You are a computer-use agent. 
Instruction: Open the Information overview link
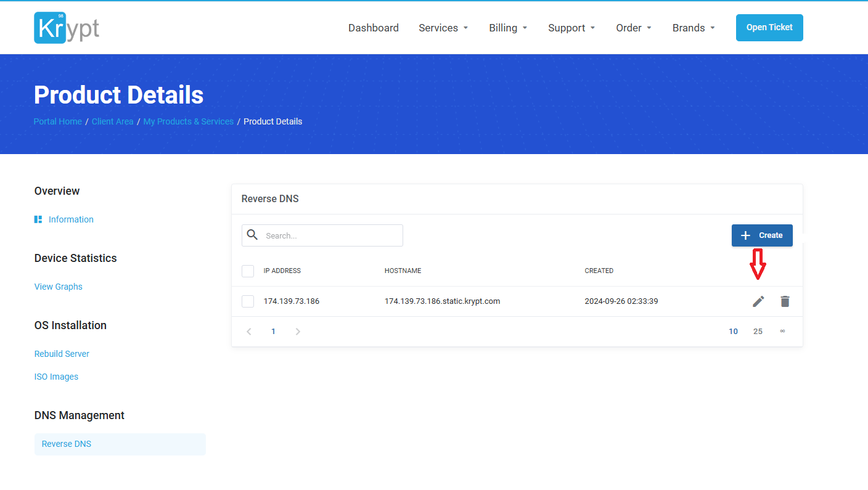(71, 219)
